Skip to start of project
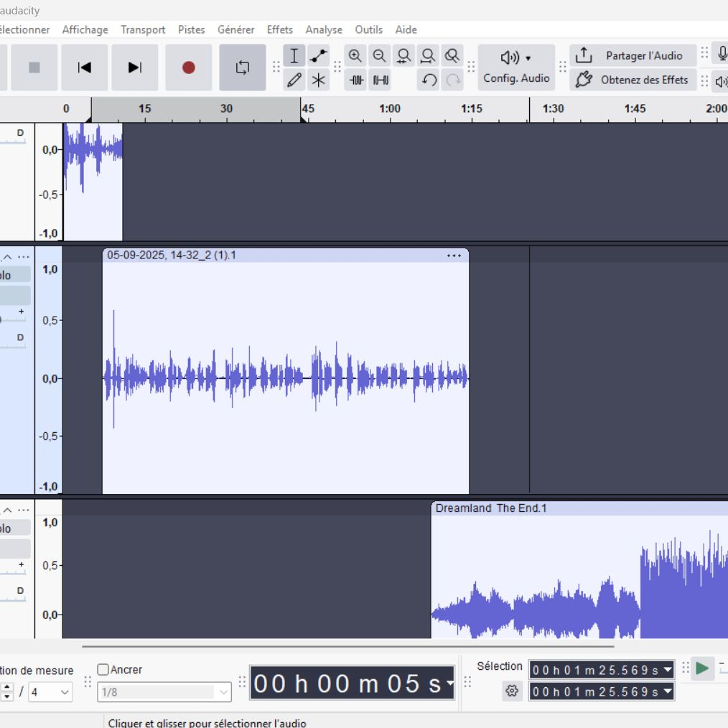 84,67
